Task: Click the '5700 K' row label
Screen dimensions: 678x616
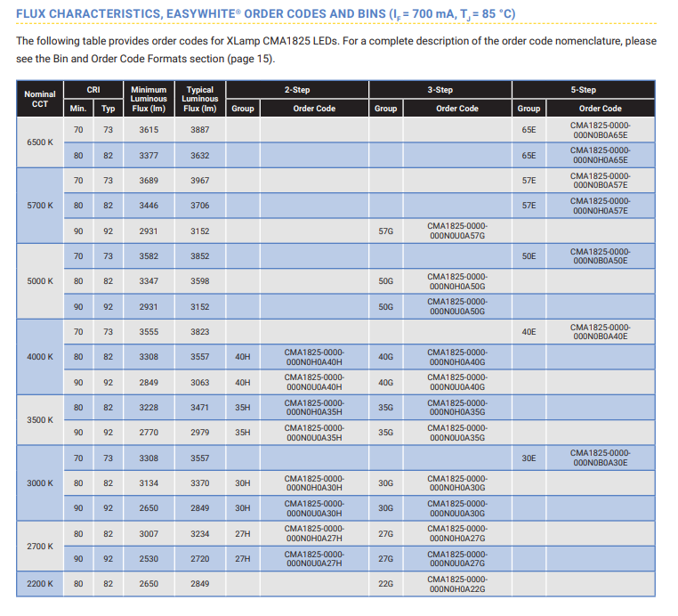Action: [x=40, y=206]
